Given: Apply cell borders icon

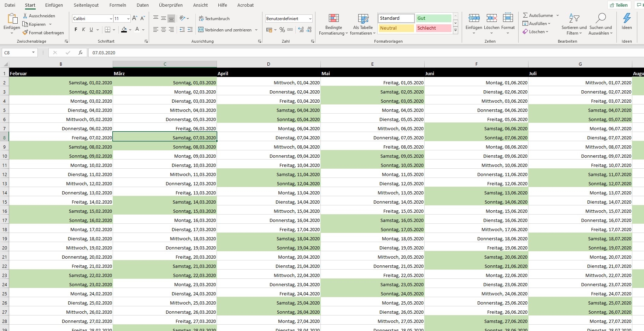Looking at the screenshot, I should (108, 30).
